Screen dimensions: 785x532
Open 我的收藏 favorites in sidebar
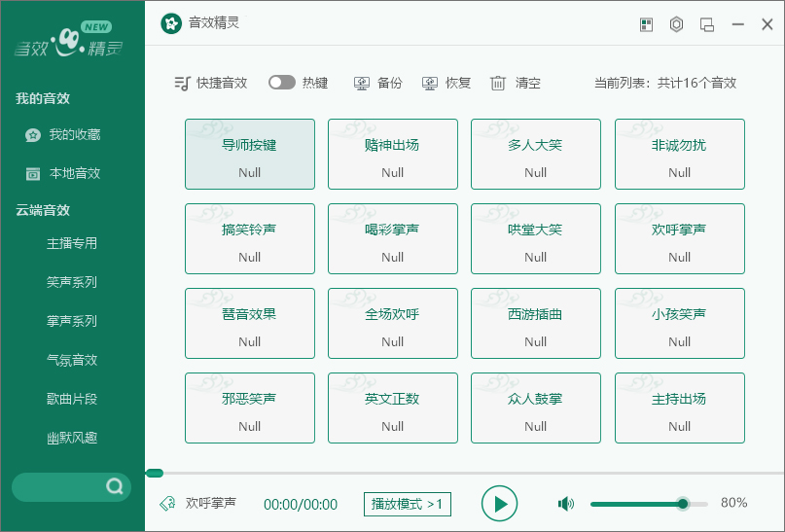pos(63,134)
